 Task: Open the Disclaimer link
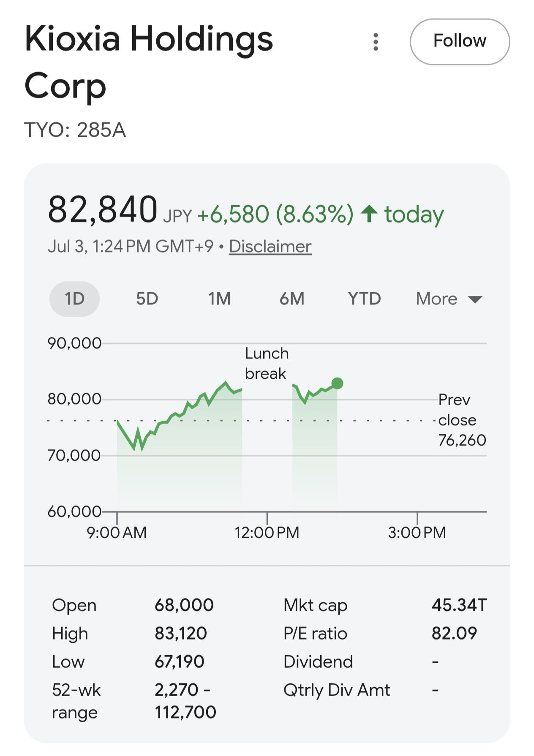[270, 247]
